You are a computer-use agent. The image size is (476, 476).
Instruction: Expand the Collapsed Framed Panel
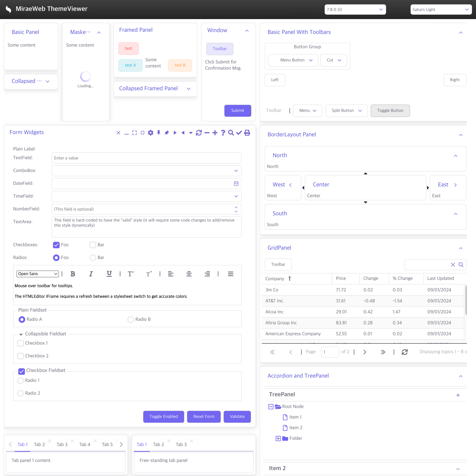point(189,89)
